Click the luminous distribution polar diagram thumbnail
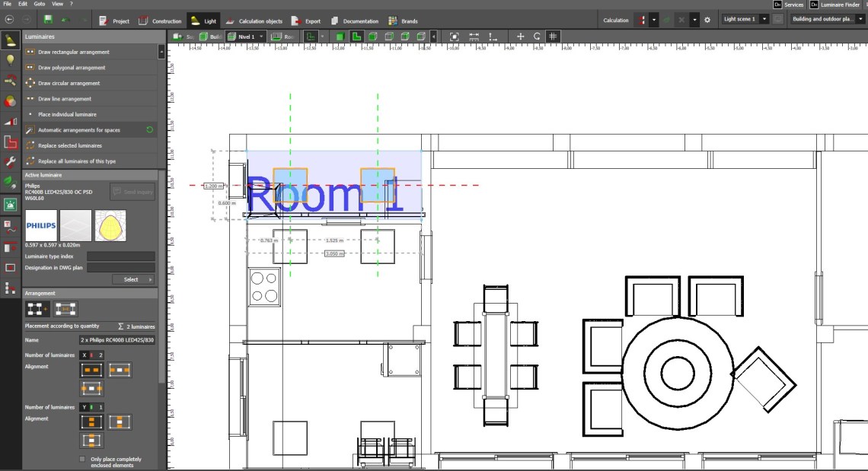The image size is (868, 471). pos(110,226)
